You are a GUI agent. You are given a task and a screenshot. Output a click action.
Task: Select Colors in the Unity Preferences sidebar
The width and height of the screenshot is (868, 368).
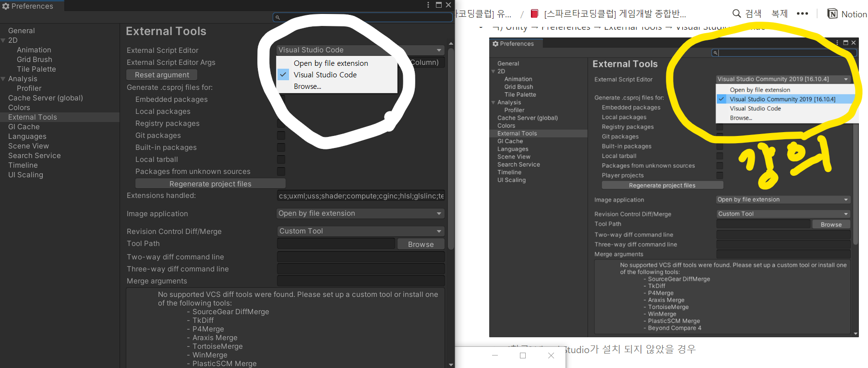click(x=19, y=108)
